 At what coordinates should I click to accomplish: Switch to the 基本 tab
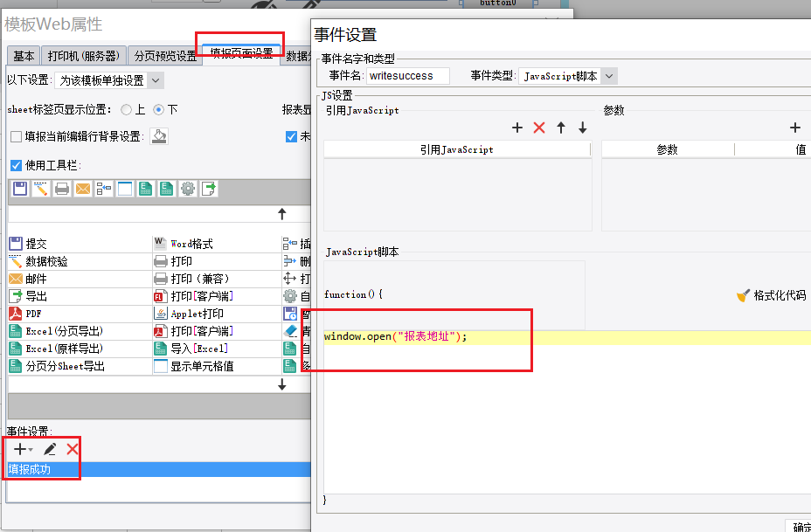tap(24, 56)
